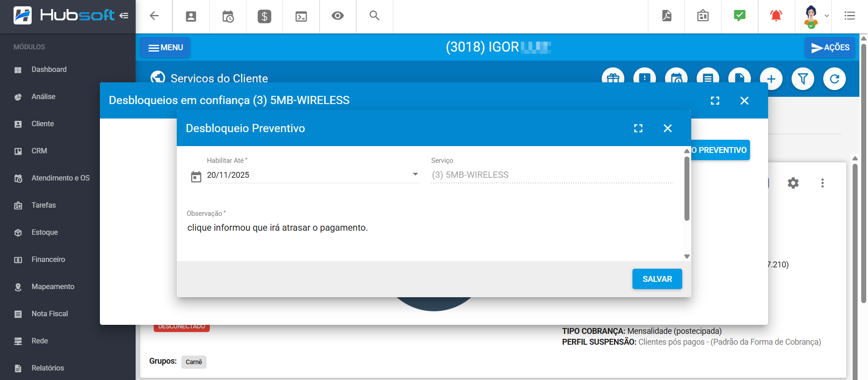Image resolution: width=868 pixels, height=380 pixels.
Task: Save the preventive unlock with SALVAR
Action: pyautogui.click(x=657, y=279)
